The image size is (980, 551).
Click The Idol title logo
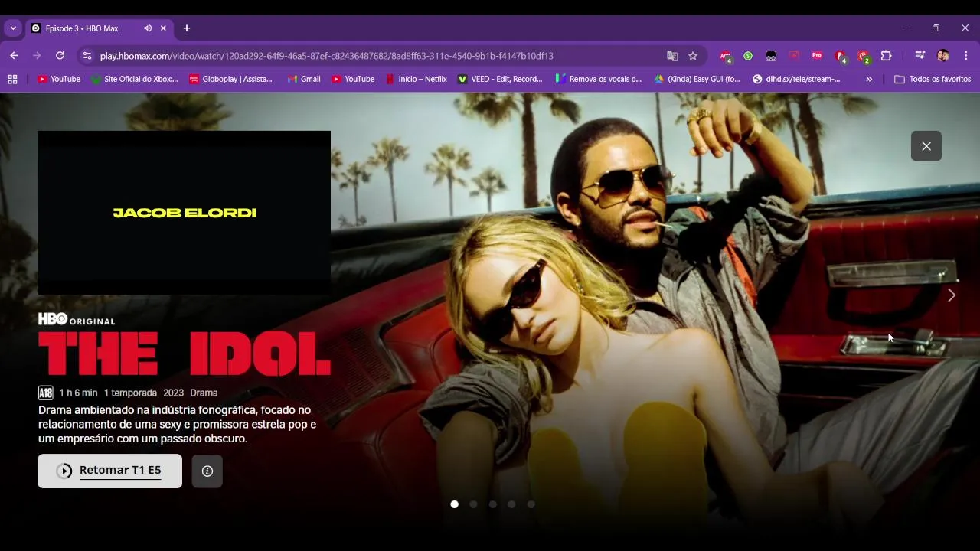point(185,354)
